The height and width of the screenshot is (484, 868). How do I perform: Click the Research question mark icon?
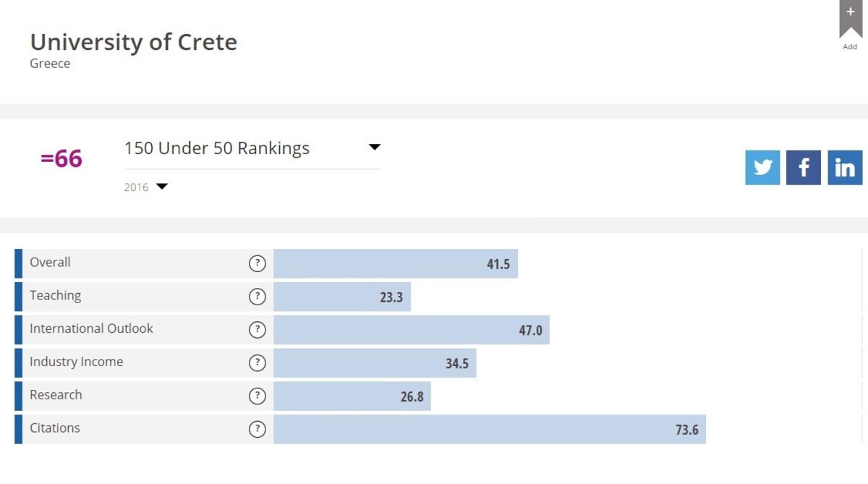[258, 396]
